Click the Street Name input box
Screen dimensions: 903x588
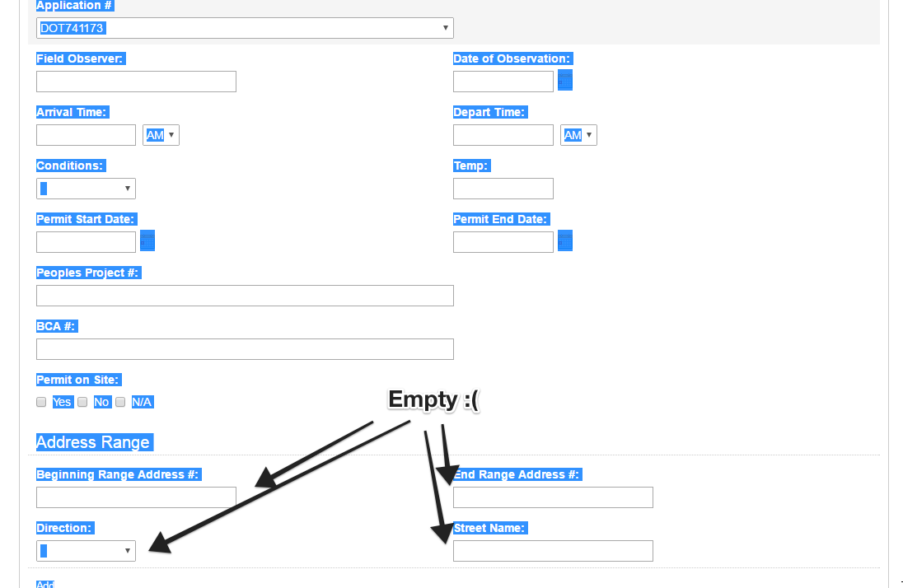pos(553,551)
